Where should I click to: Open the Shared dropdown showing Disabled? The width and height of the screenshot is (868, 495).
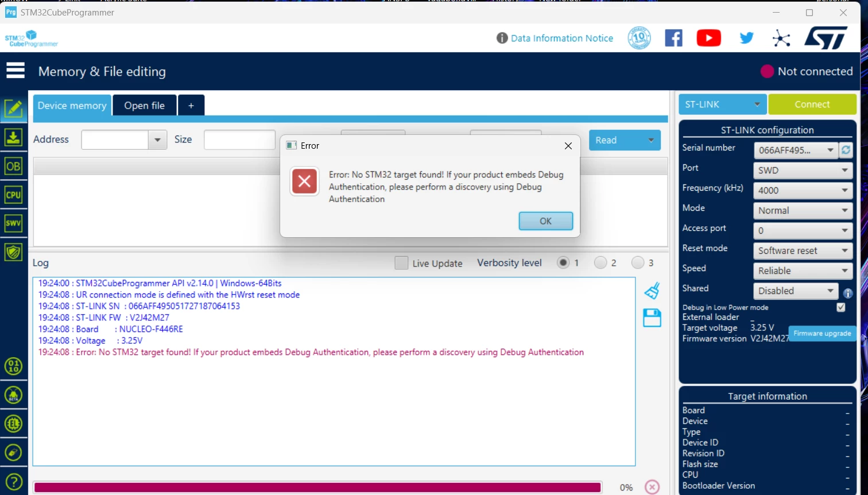pos(796,291)
